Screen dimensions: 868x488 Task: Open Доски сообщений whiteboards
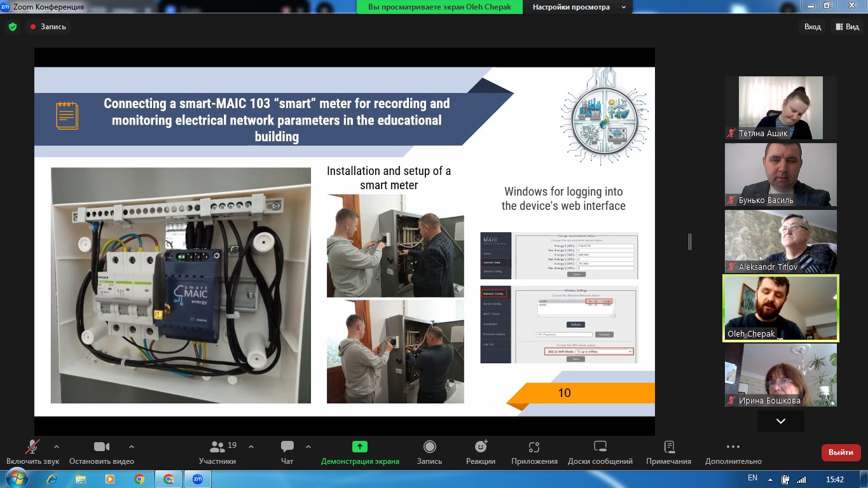point(600,452)
